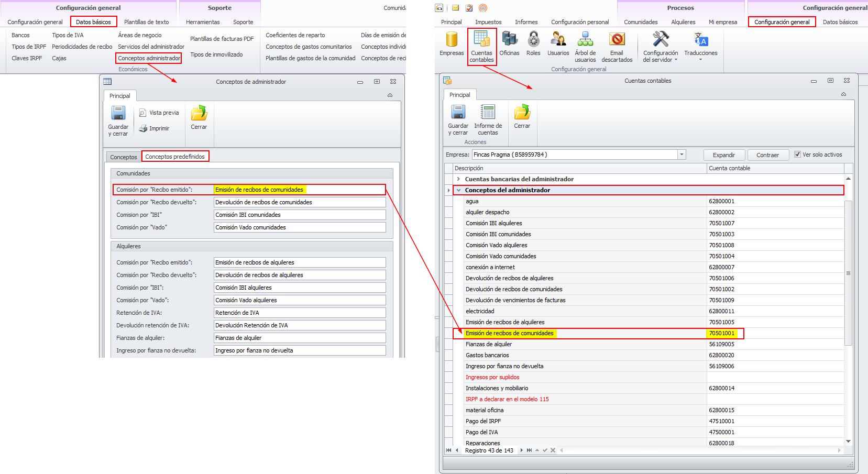
Task: Open Bancos in ribbon
Action: (x=21, y=35)
